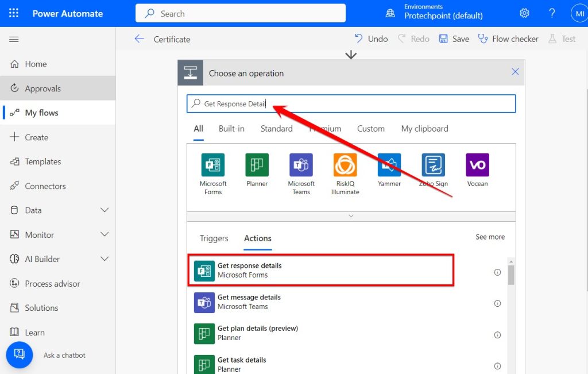
Task: Click the Undo icon in the flow toolbar
Action: 359,38
